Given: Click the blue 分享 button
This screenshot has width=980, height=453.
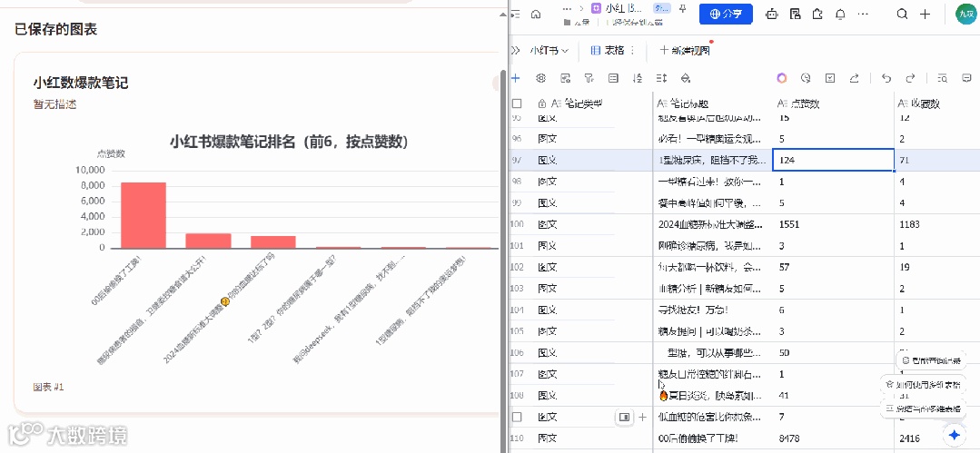Looking at the screenshot, I should tap(726, 14).
